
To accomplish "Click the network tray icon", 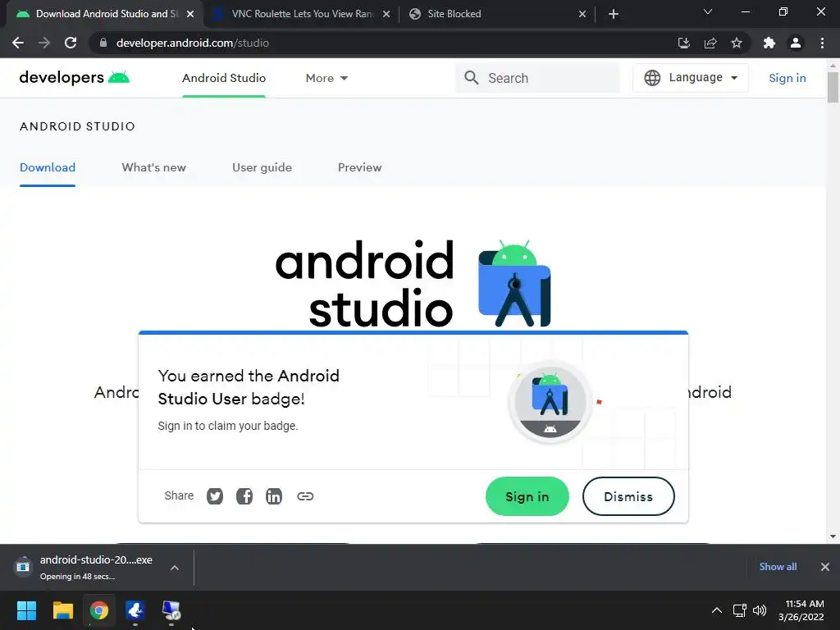I will 740,610.
